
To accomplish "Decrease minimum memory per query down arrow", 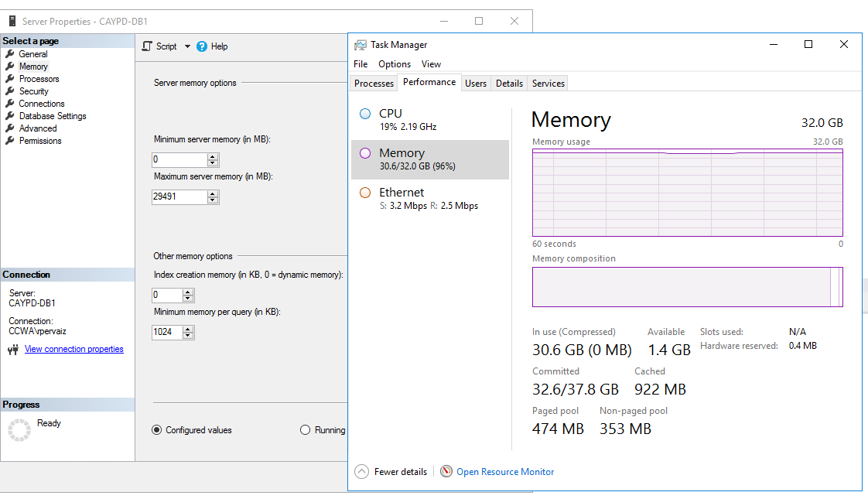I will tap(188, 335).
